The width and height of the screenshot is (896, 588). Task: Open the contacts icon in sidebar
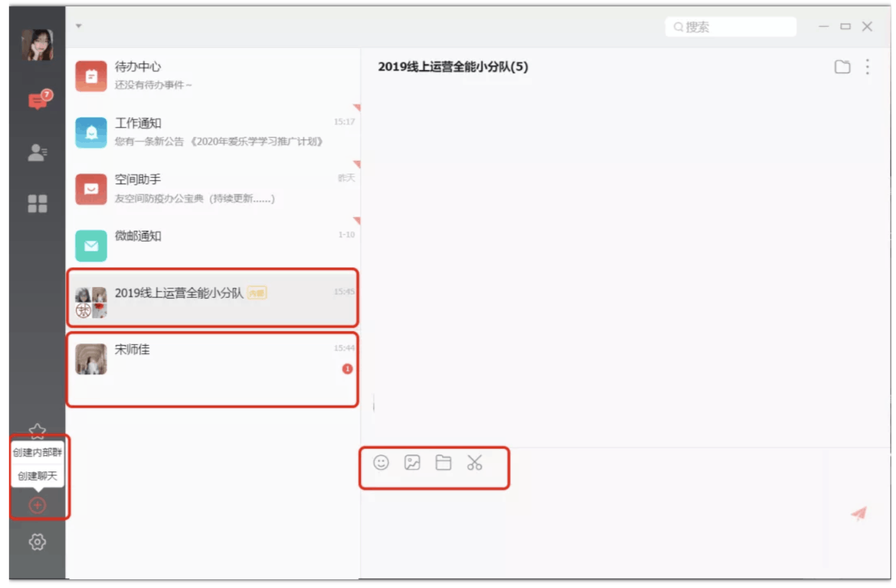(x=37, y=153)
